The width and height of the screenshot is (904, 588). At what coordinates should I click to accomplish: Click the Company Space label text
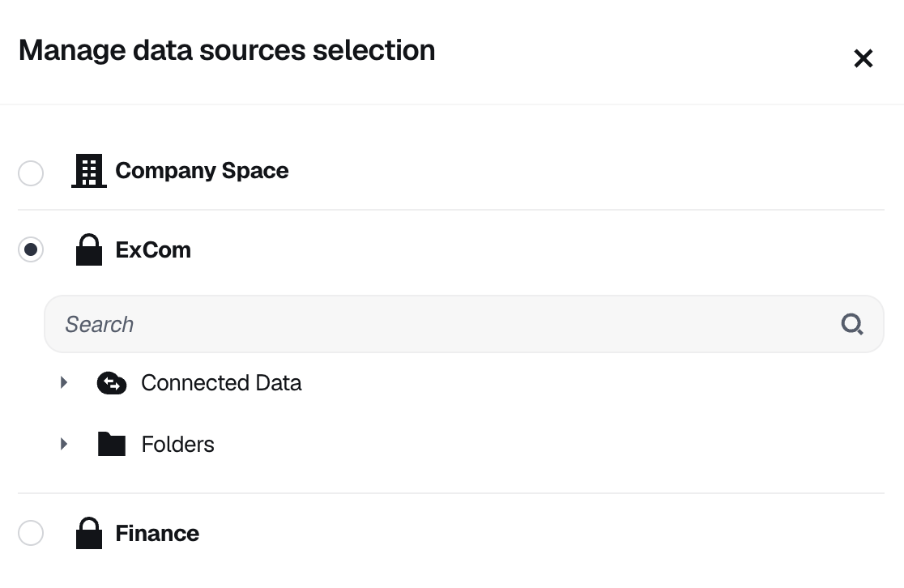(x=202, y=171)
